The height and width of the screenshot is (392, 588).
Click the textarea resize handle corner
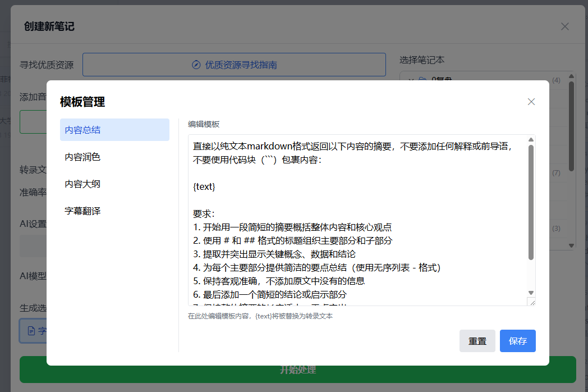coord(531,302)
